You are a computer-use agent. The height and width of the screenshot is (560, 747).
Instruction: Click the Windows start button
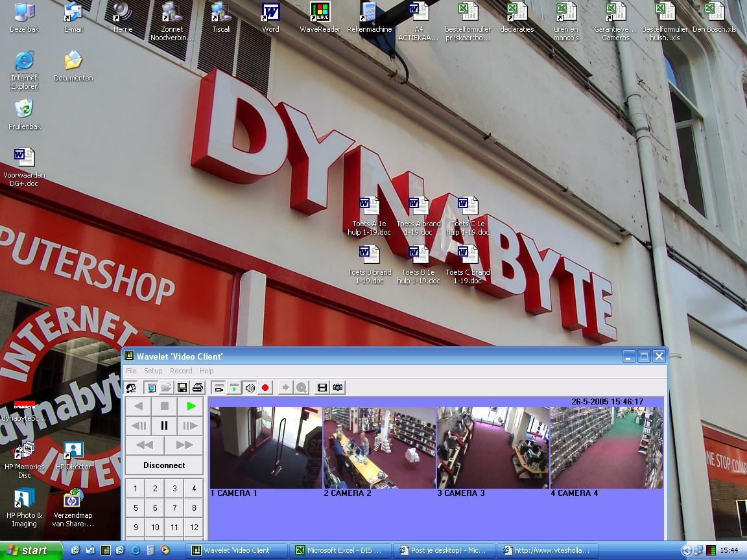(31, 550)
